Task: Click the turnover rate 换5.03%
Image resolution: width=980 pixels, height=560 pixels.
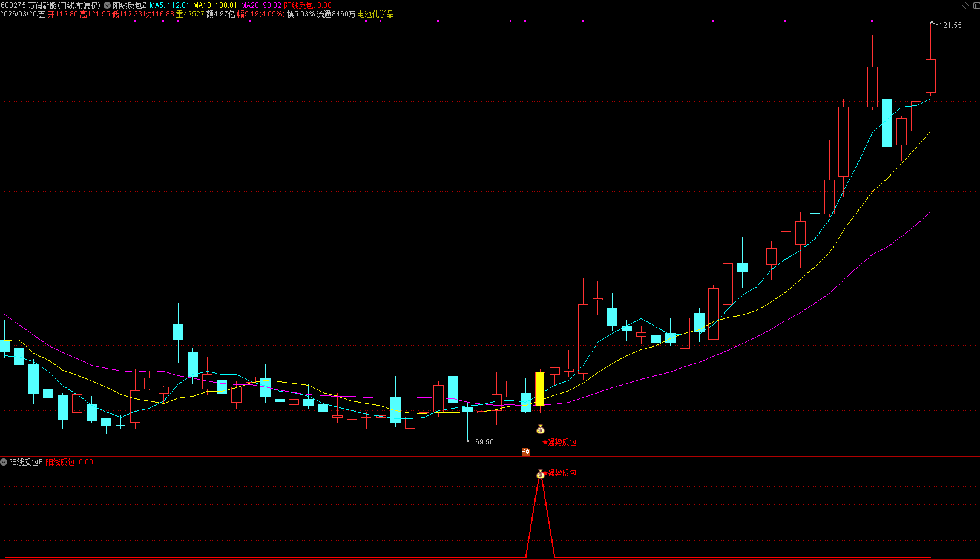Action: [301, 14]
